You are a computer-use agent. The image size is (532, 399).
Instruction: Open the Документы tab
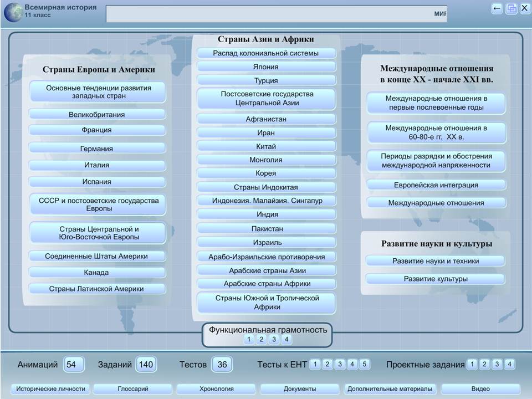(300, 389)
